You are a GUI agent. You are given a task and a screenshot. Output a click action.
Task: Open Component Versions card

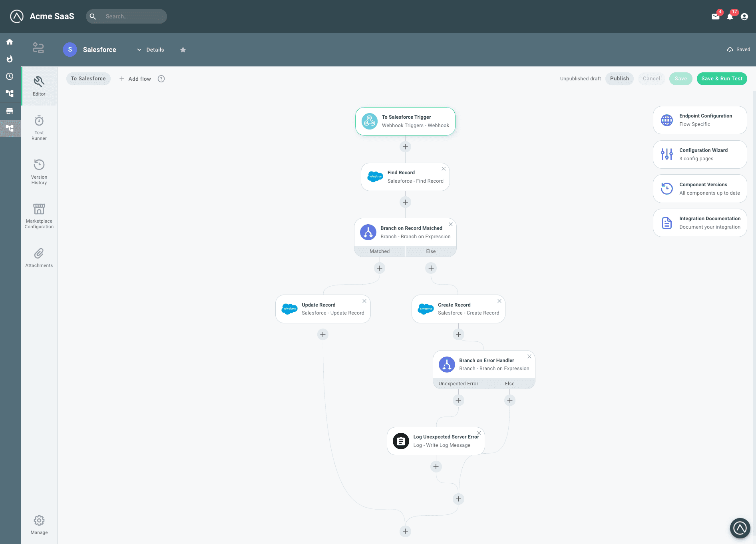[x=700, y=189]
